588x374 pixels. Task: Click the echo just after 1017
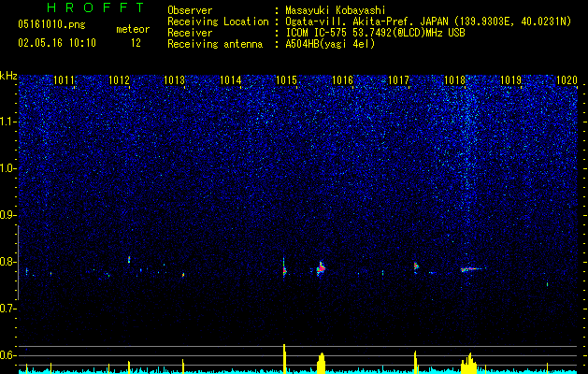click(415, 266)
